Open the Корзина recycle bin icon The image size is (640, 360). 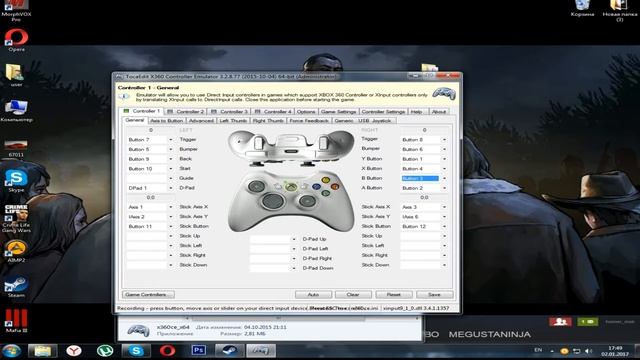click(x=582, y=9)
